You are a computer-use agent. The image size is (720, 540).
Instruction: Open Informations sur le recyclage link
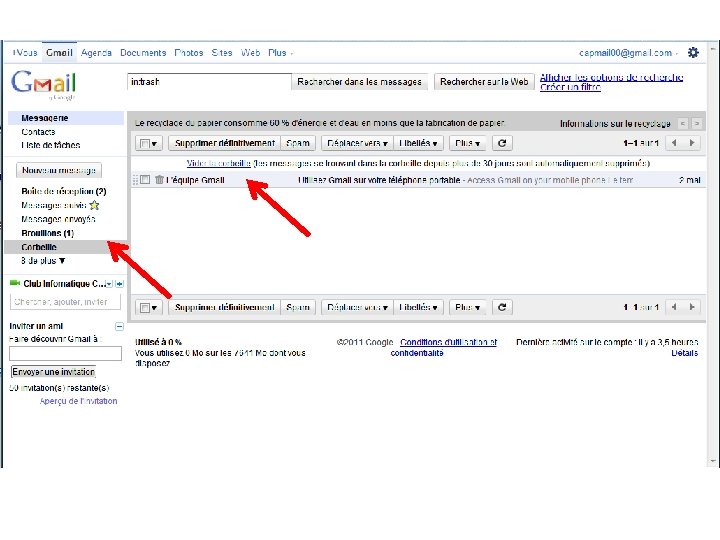coord(615,124)
